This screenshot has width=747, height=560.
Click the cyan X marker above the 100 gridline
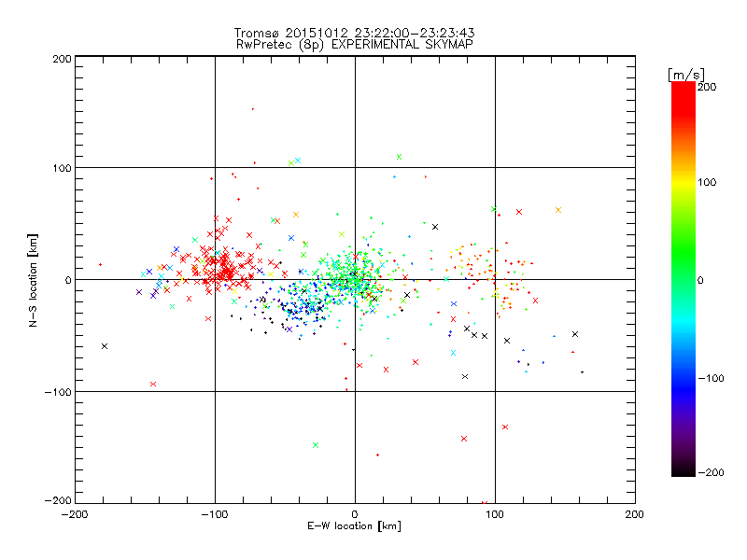298,161
